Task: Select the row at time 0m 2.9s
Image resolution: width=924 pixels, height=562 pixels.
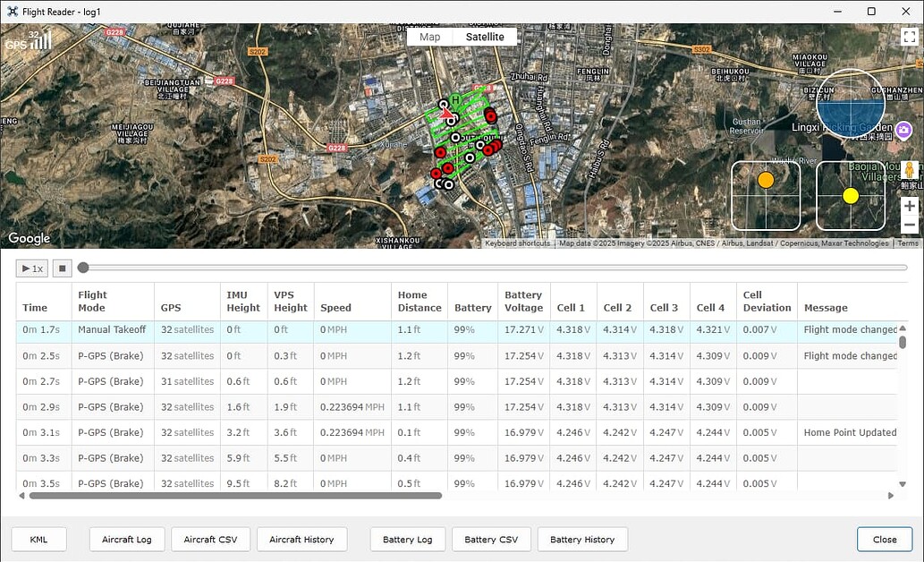Action: click(x=457, y=407)
